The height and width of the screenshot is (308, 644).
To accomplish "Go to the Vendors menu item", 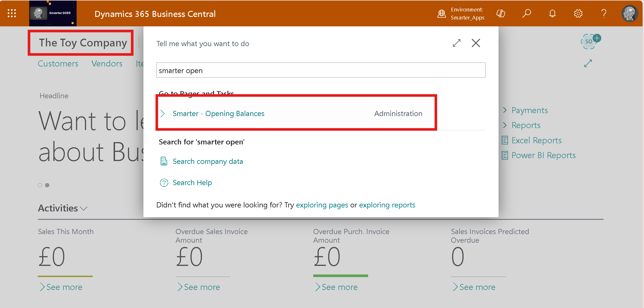I will (107, 63).
